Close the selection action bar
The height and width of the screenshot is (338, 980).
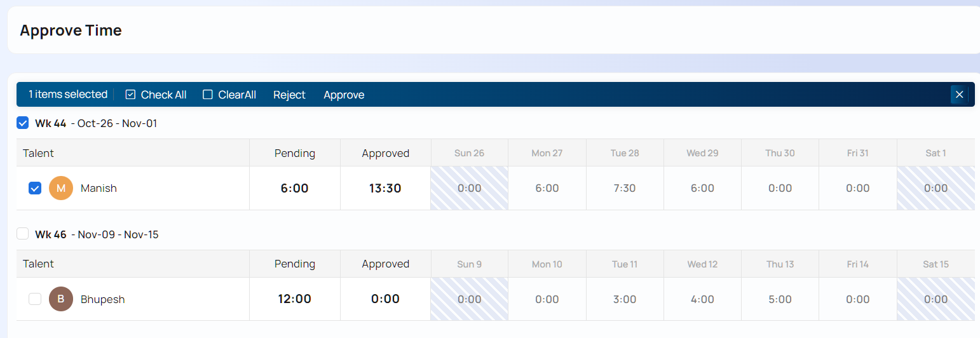[959, 95]
